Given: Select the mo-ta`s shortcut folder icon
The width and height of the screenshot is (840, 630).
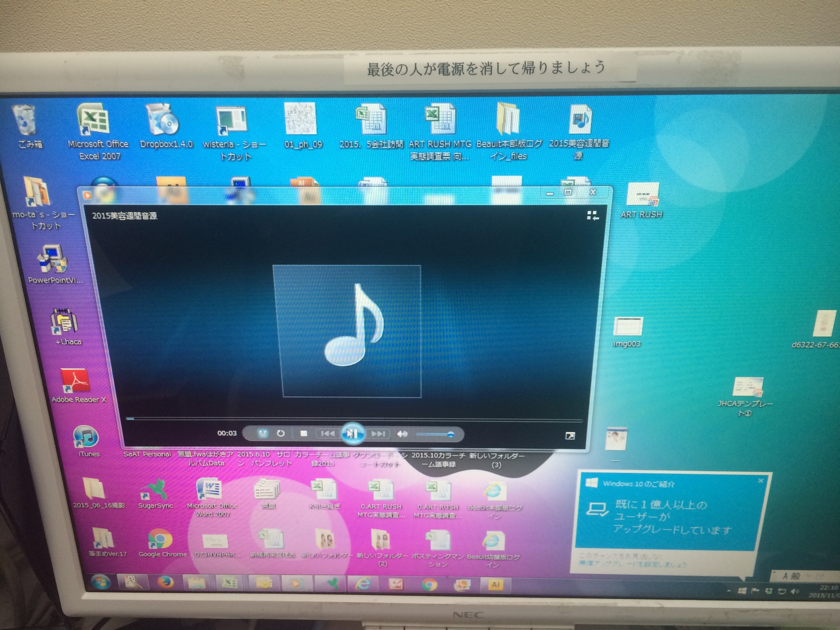Looking at the screenshot, I should click(x=43, y=203).
